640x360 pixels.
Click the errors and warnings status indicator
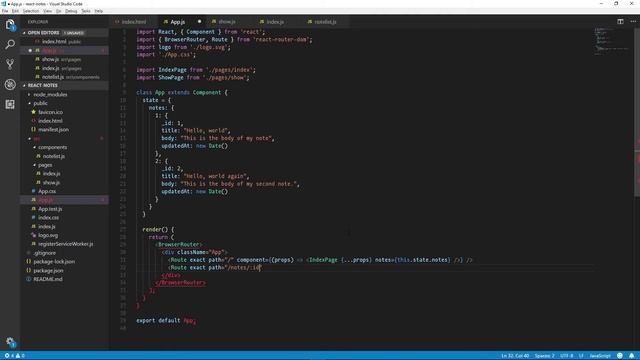(x=14, y=356)
